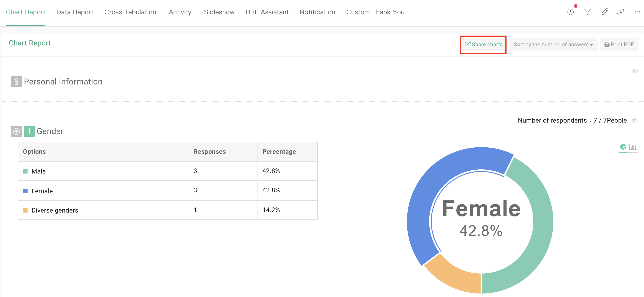Click the Chart Report heading link
Image resolution: width=644 pixels, height=297 pixels.
click(30, 43)
